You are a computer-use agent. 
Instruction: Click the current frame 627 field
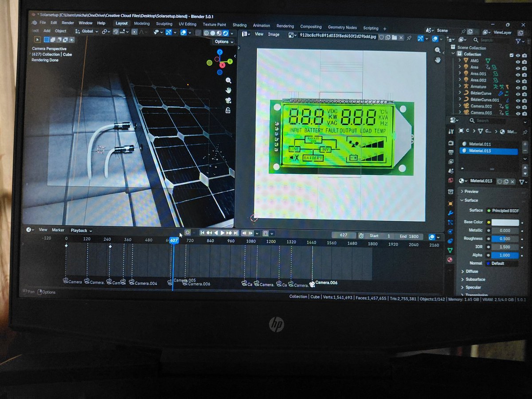tap(344, 235)
